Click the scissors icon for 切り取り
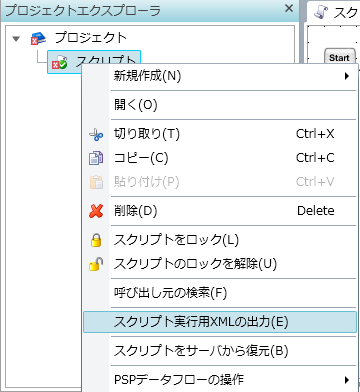The height and width of the screenshot is (392, 360). [96, 134]
